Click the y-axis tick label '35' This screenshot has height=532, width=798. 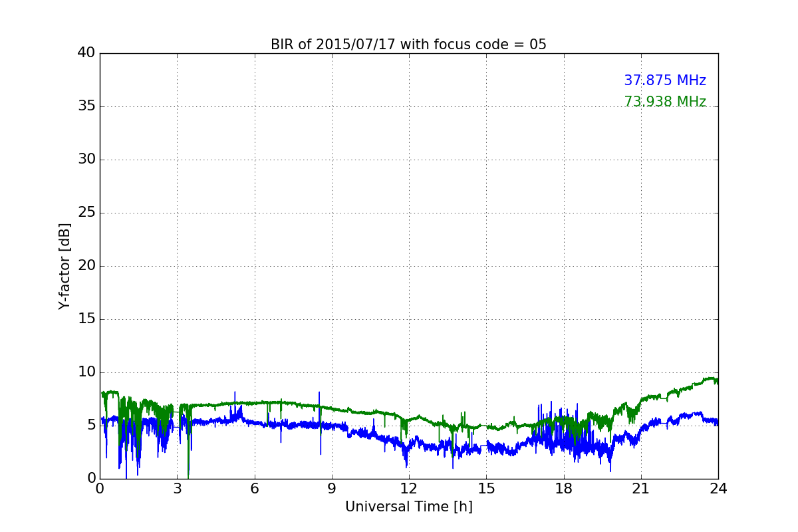pos(87,106)
